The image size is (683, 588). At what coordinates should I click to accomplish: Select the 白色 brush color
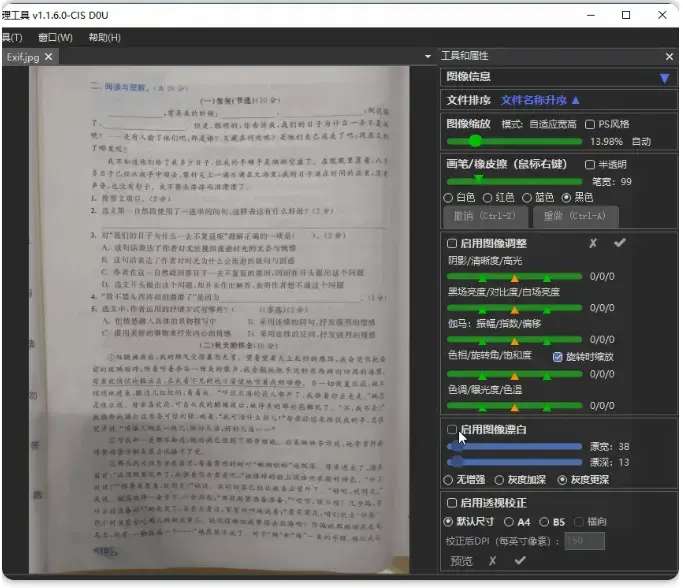(448, 198)
